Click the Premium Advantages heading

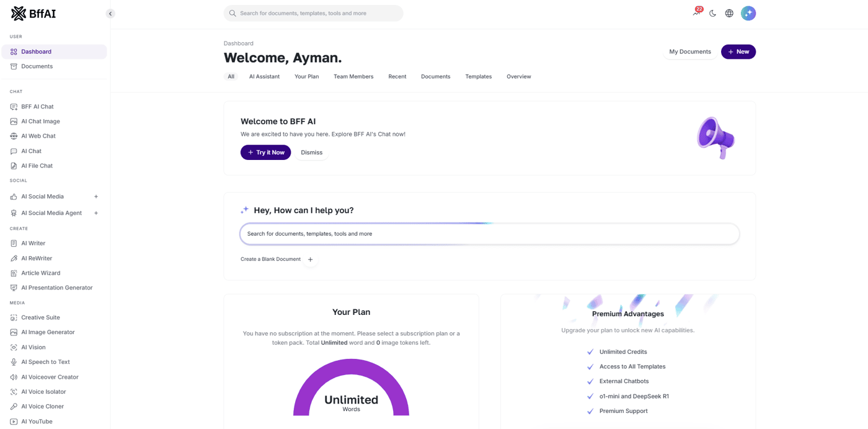pyautogui.click(x=628, y=314)
